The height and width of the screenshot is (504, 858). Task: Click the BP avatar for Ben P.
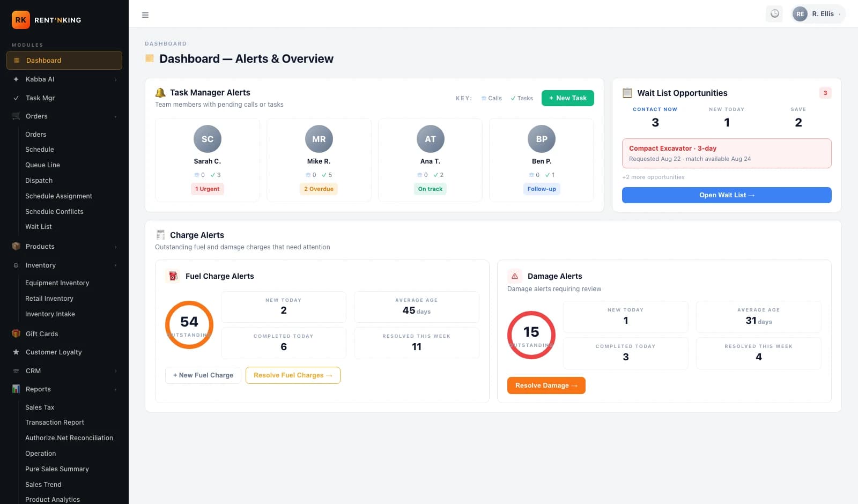(542, 139)
